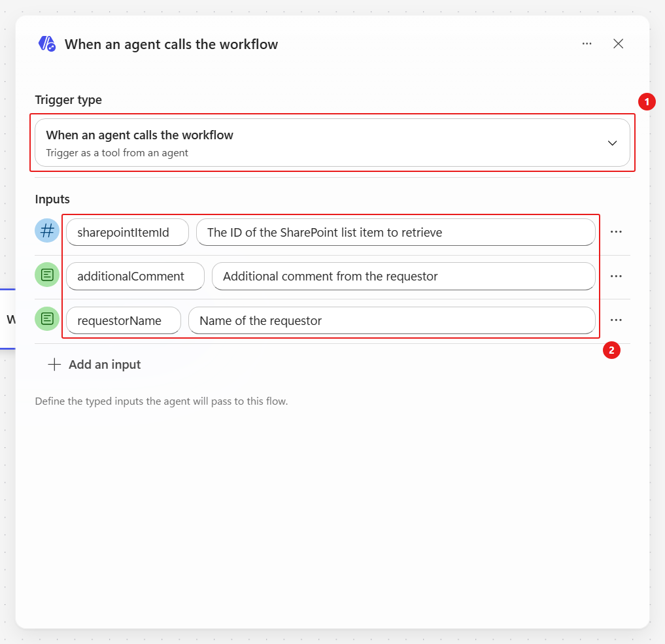The height and width of the screenshot is (644, 665).
Task: Click the agent workflow icon in the header
Action: (47, 44)
